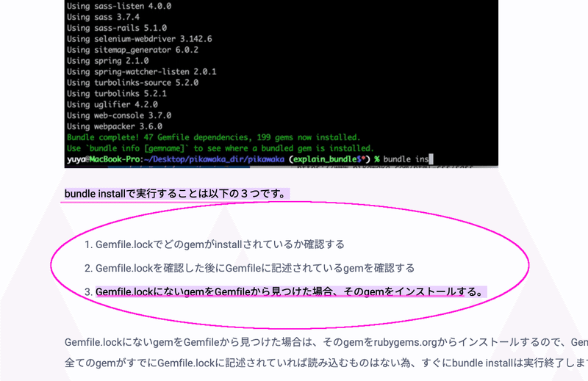Click 'Using spring-watcher-listen 2.0.1' line
This screenshot has height=381, width=588.
pyautogui.click(x=141, y=71)
